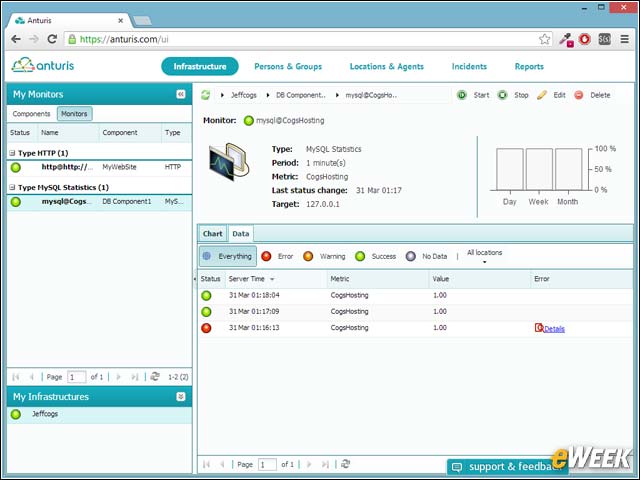
Task: Click the Anturis logo
Action: pos(43,65)
